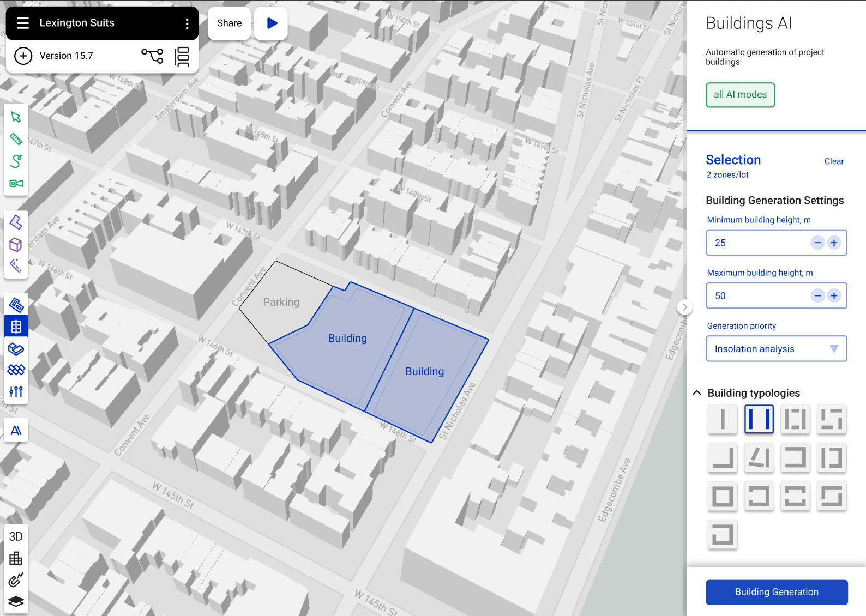Collapse the Building typologies section
Viewport: 866px width, 616px height.
697,393
